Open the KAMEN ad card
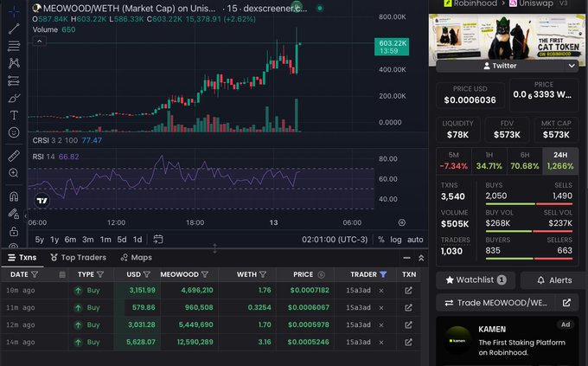The image size is (588, 366). pos(507,340)
